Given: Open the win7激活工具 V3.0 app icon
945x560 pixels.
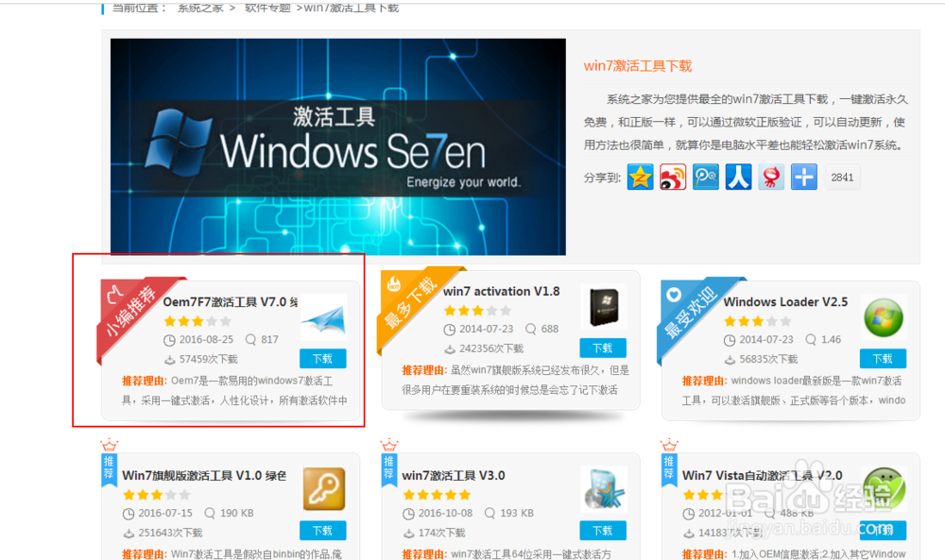Looking at the screenshot, I should click(604, 489).
